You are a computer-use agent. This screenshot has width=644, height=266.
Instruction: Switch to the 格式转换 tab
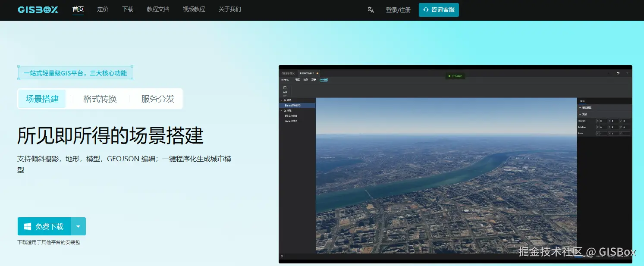tap(100, 99)
